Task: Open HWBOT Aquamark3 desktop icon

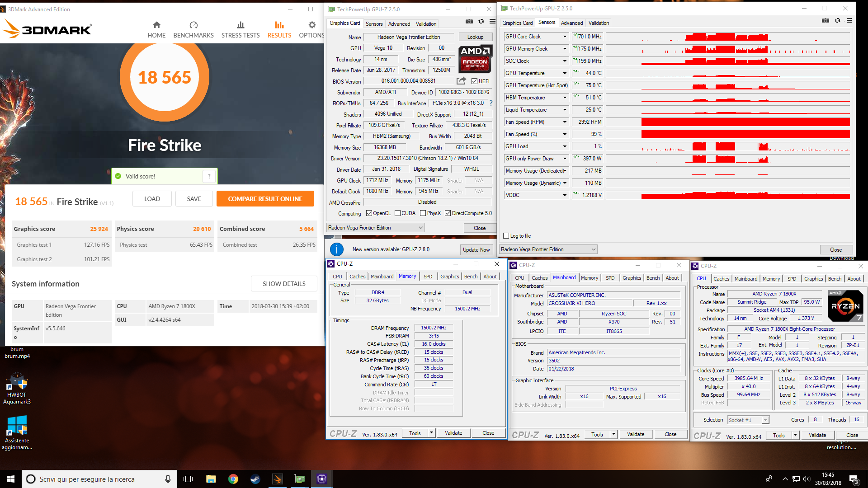Action: (17, 388)
